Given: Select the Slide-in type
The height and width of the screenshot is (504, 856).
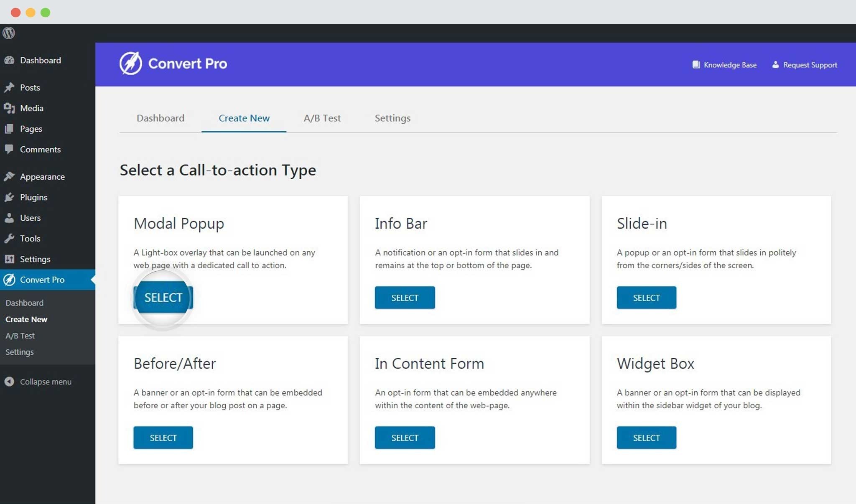Looking at the screenshot, I should click(x=646, y=298).
